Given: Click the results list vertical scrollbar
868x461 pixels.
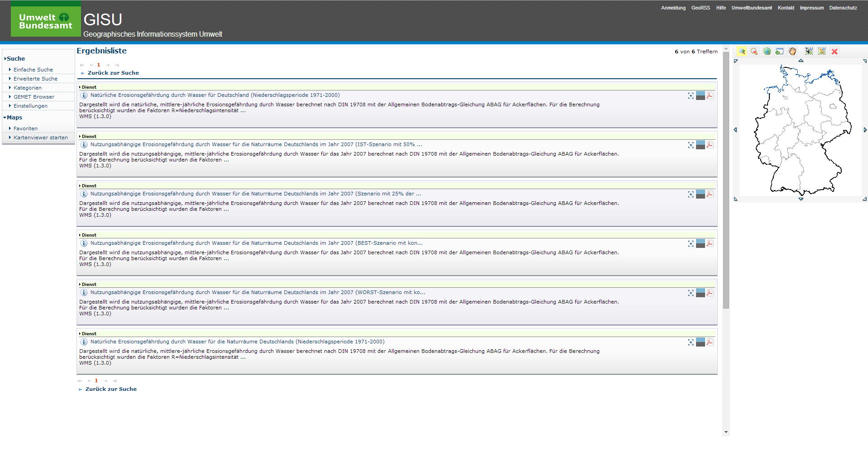Looking at the screenshot, I should pos(726,181).
